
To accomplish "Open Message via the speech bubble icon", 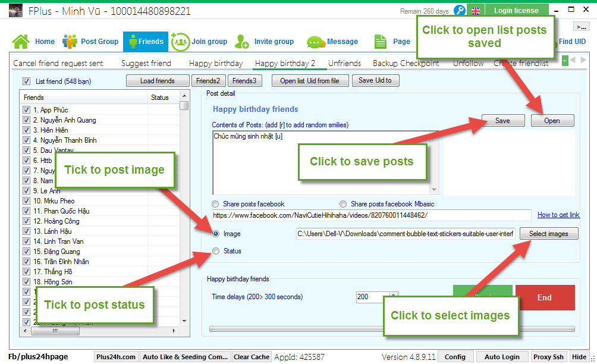I will [316, 42].
